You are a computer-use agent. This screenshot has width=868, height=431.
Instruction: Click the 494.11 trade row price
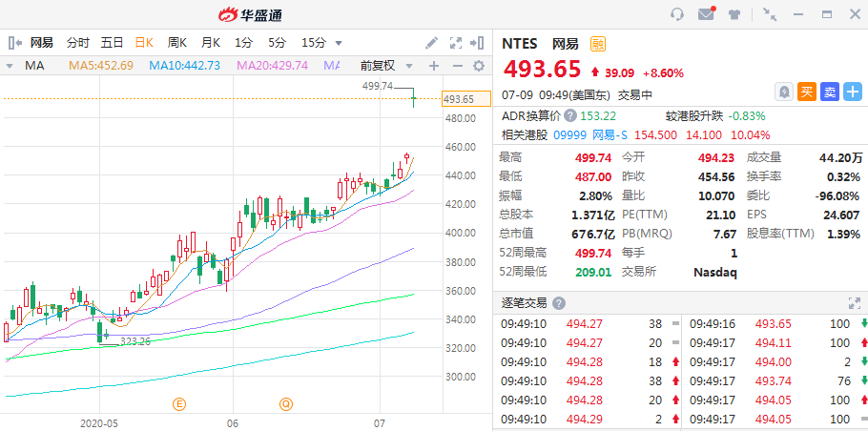[774, 343]
